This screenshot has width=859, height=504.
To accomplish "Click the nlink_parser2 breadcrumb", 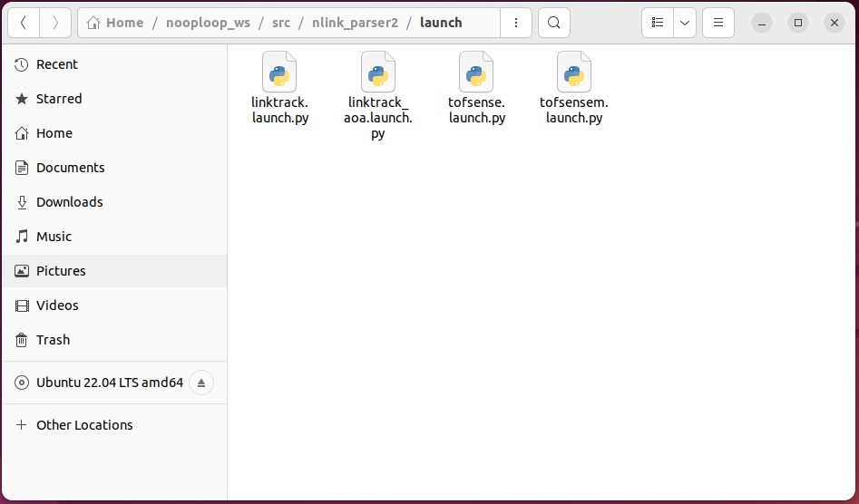I will (x=355, y=23).
